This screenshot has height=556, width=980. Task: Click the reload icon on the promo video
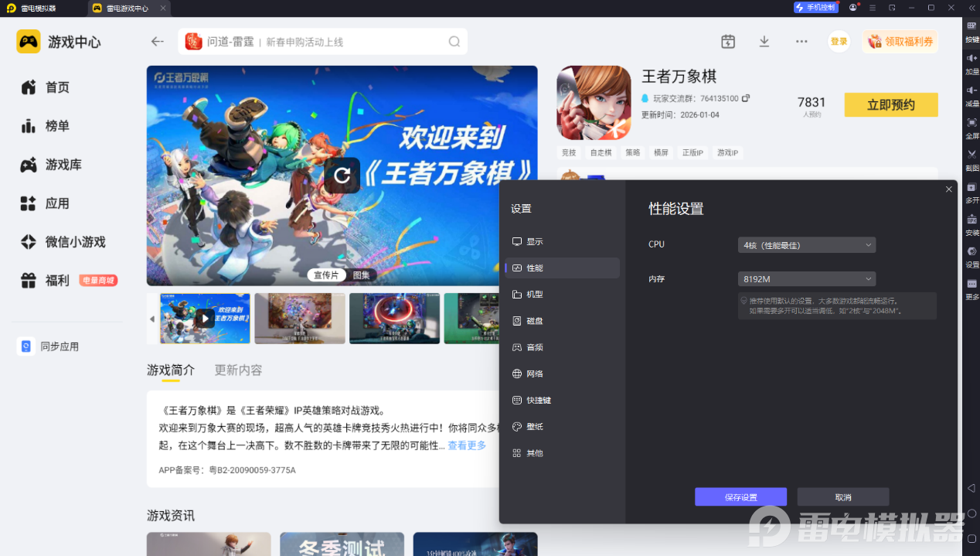click(342, 176)
